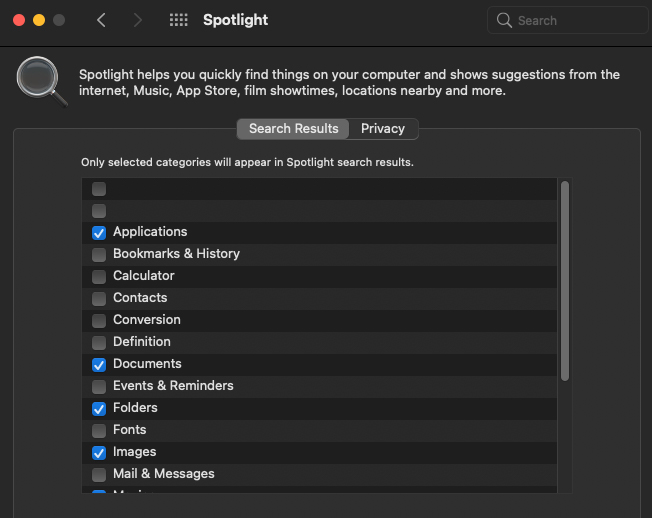Enable Events & Reminders checkbox
Viewport: 652px width, 518px height.
pyautogui.click(x=99, y=386)
